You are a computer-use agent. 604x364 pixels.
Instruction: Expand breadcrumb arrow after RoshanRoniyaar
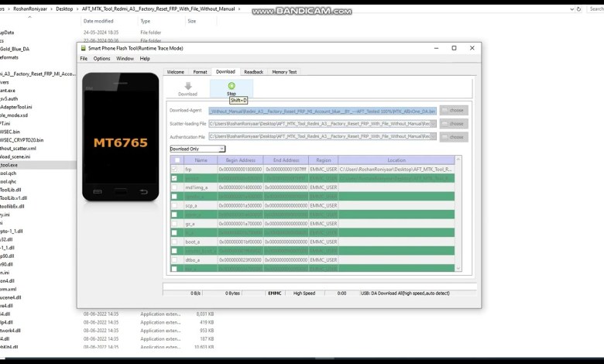click(x=51, y=9)
